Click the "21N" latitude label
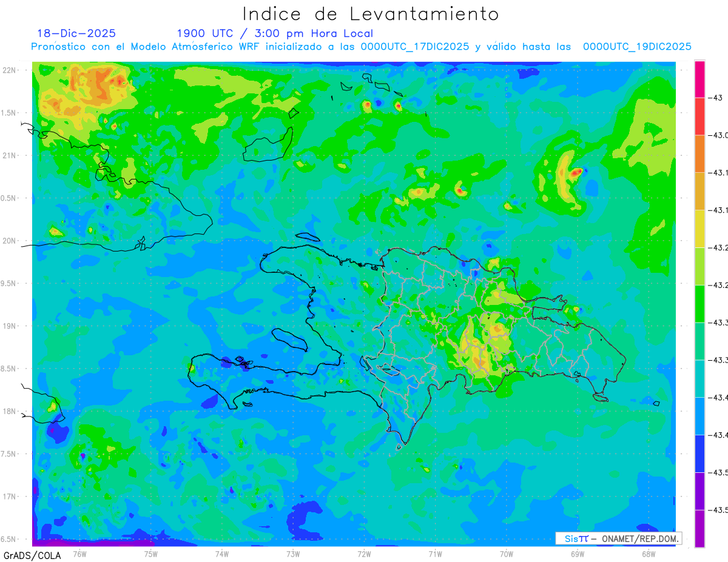Image resolution: width=728 pixels, height=562 pixels. click(10, 155)
